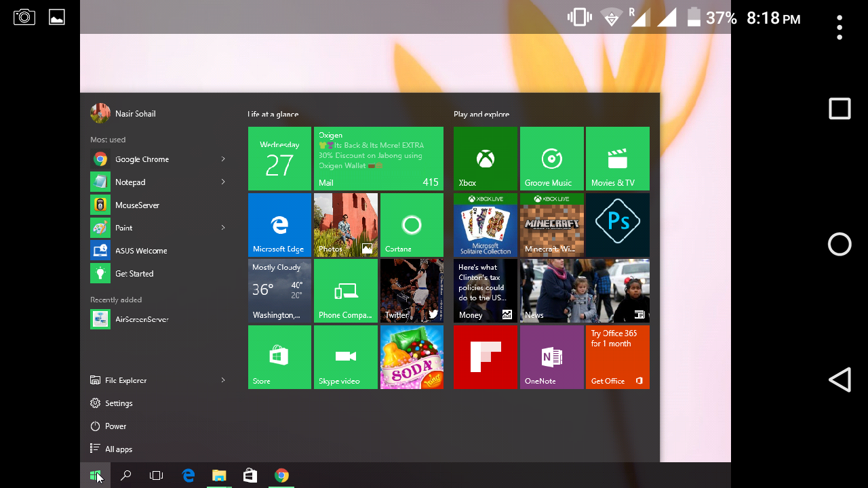
Task: Open ASUS Welcome app
Action: pos(158,251)
